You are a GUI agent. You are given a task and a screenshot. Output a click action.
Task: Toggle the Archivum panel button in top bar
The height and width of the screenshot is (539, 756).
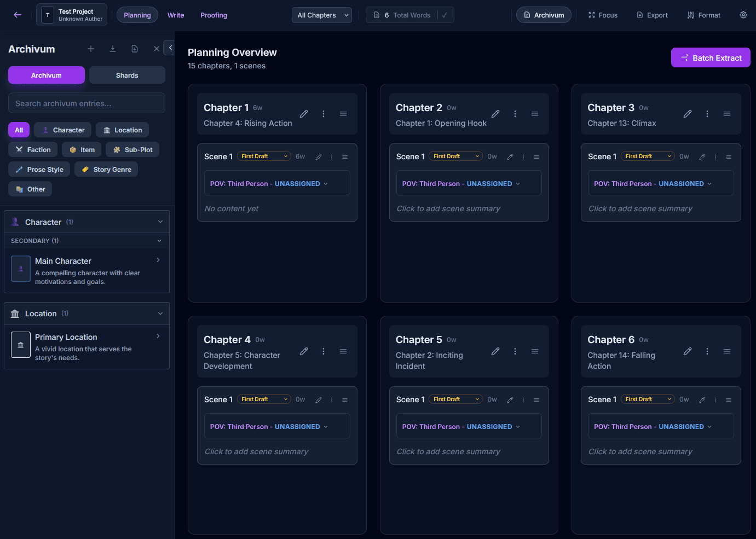(544, 15)
